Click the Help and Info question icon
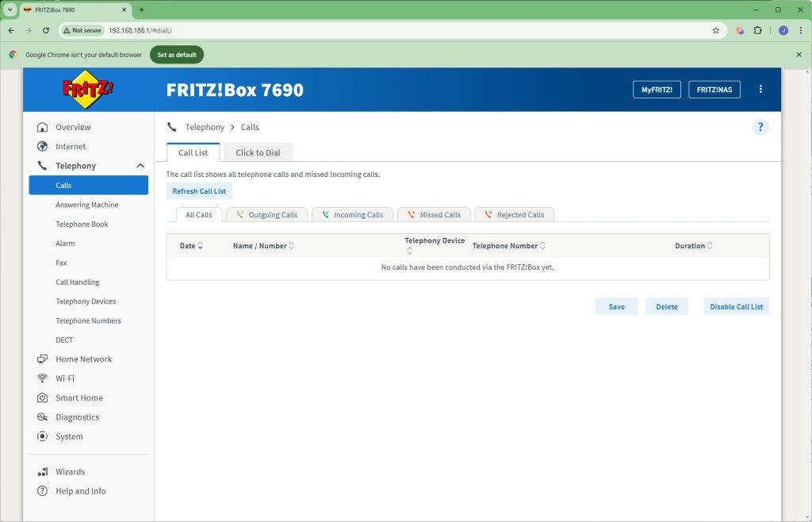Viewport: 812px width, 522px height. coord(43,491)
